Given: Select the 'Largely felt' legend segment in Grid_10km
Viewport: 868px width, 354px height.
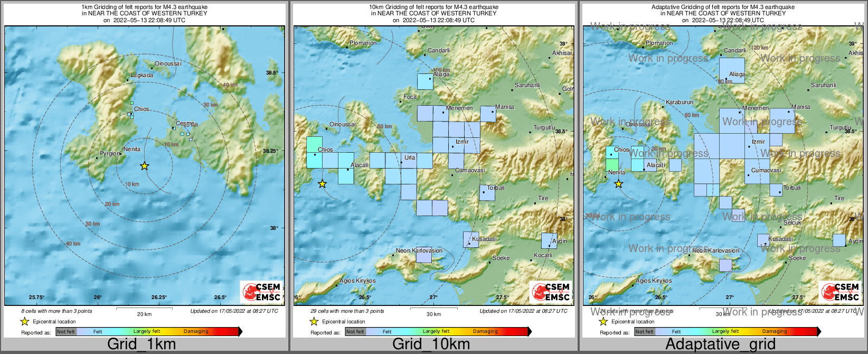Looking at the screenshot, I should tap(436, 332).
